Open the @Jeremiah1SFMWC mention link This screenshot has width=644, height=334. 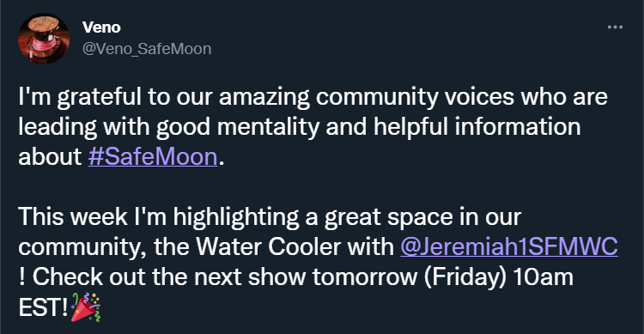click(x=509, y=246)
